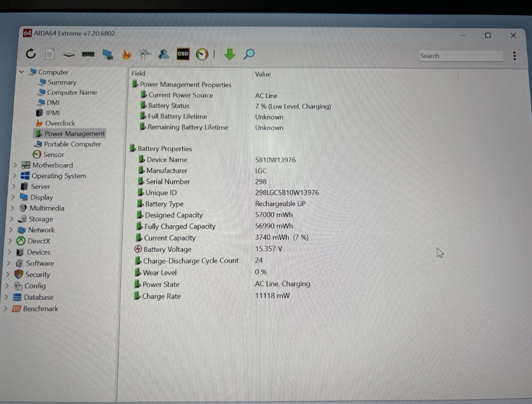Click inside the Search box
Viewport: 532px width, 404px height.
coord(461,56)
